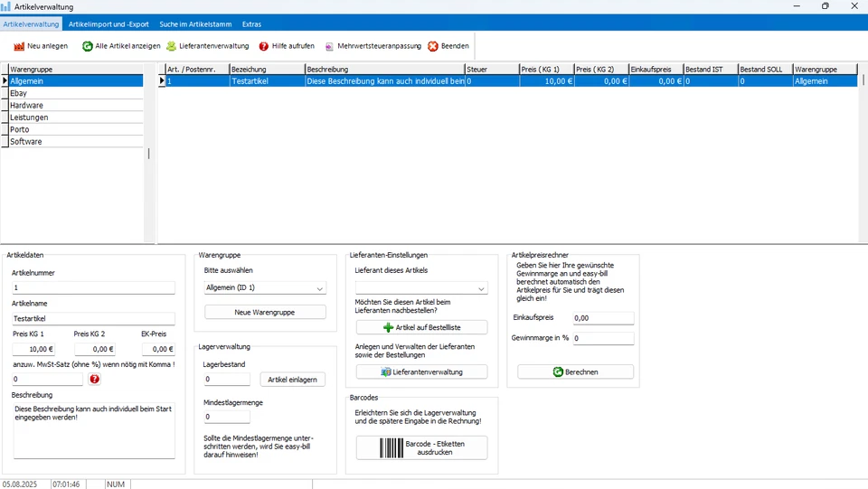Click the Testartikel cell in article row
This screenshot has width=868, height=489.
pos(268,80)
